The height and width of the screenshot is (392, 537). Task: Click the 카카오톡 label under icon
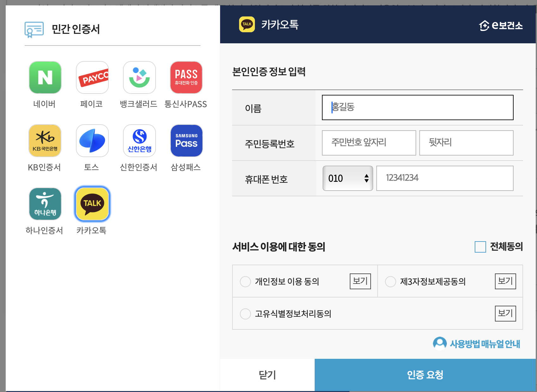[x=91, y=230]
